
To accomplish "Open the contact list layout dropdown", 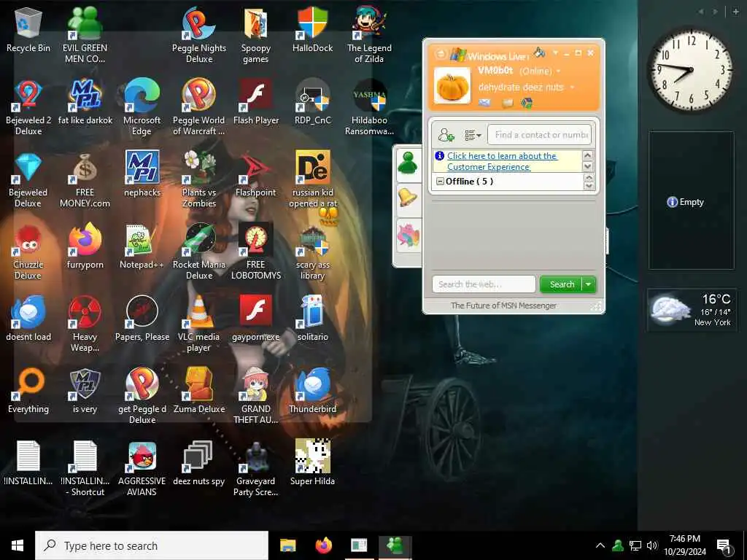I will click(473, 135).
